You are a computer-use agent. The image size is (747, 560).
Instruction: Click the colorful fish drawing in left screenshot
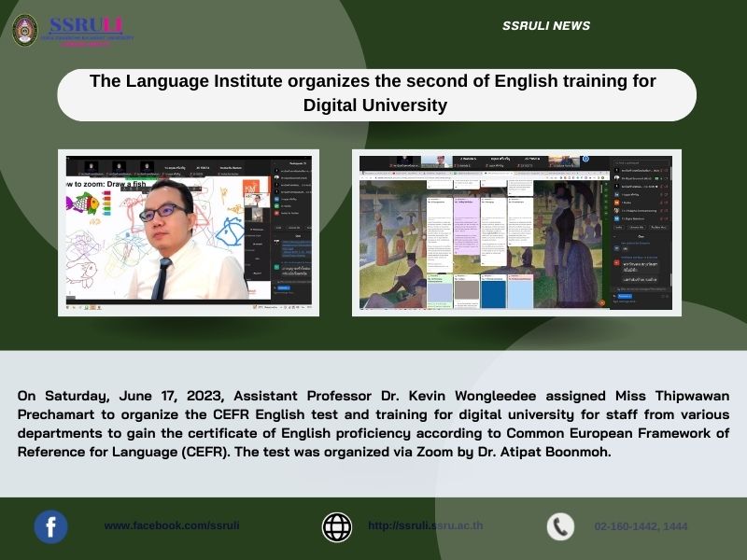click(x=83, y=203)
